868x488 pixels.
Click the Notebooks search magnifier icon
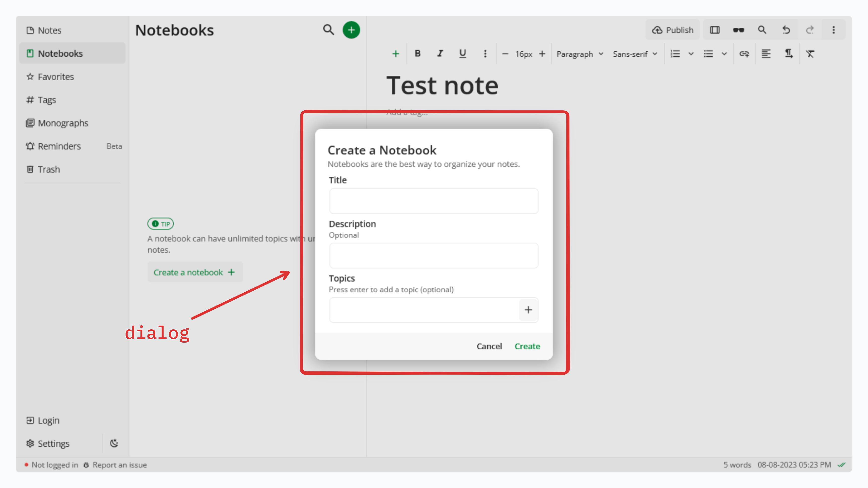[x=328, y=30]
